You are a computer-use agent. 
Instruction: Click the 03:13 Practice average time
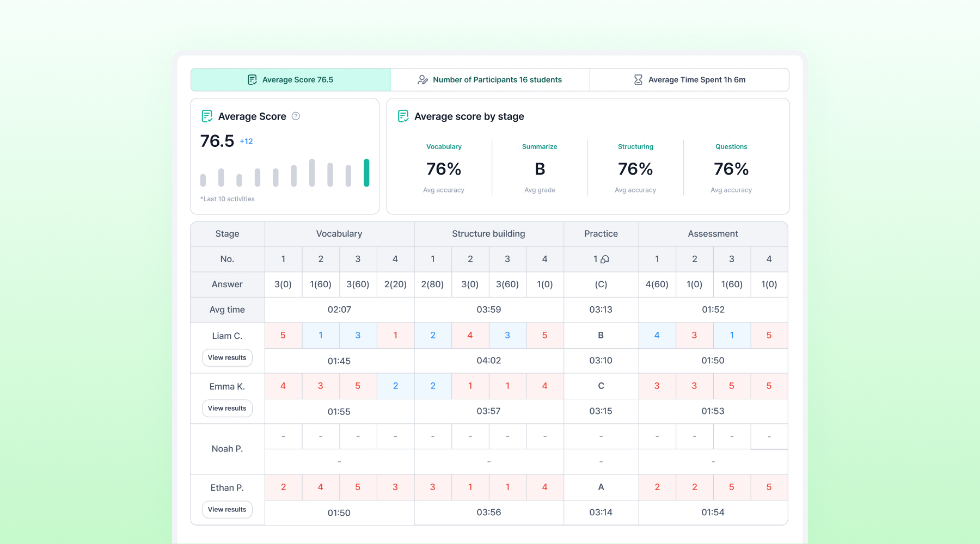601,310
